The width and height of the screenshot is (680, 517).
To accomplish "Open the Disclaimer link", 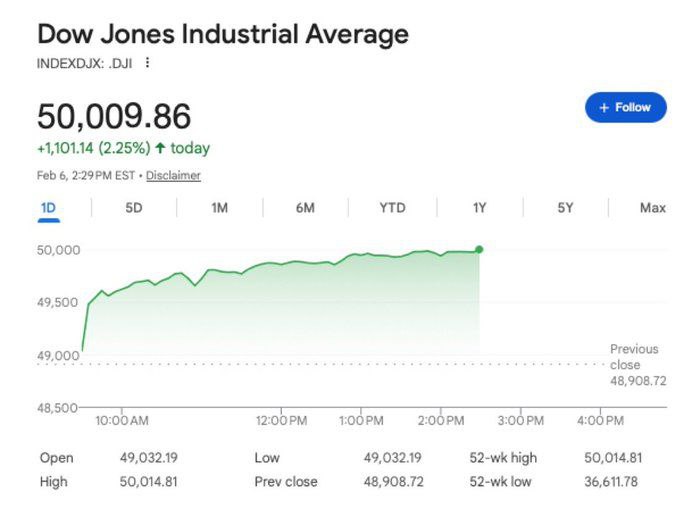I will [173, 175].
